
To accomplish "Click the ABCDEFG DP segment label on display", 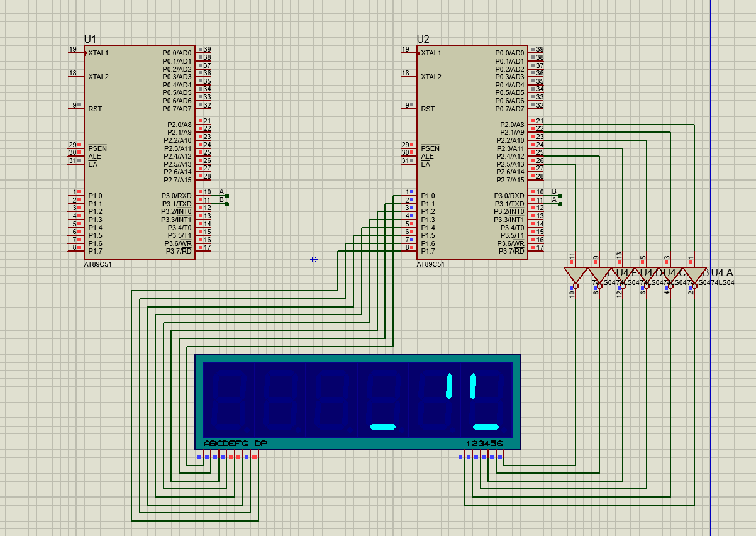I will (236, 444).
